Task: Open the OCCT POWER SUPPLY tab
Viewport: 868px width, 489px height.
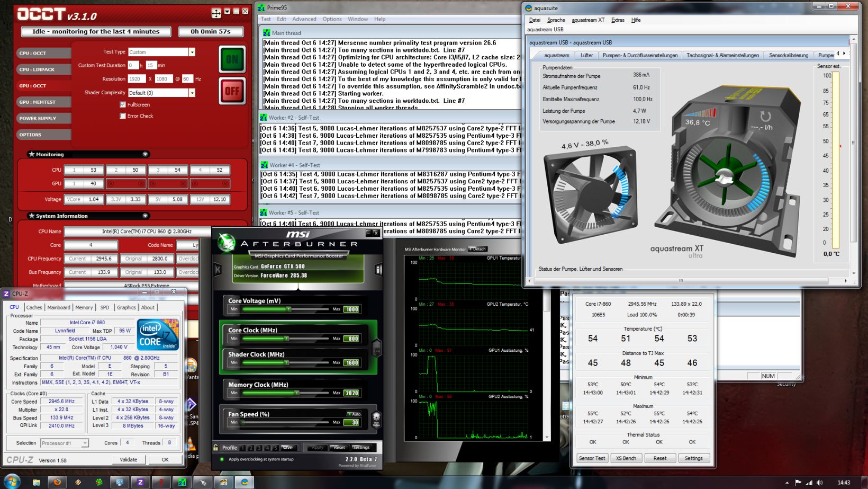Action: tap(44, 119)
